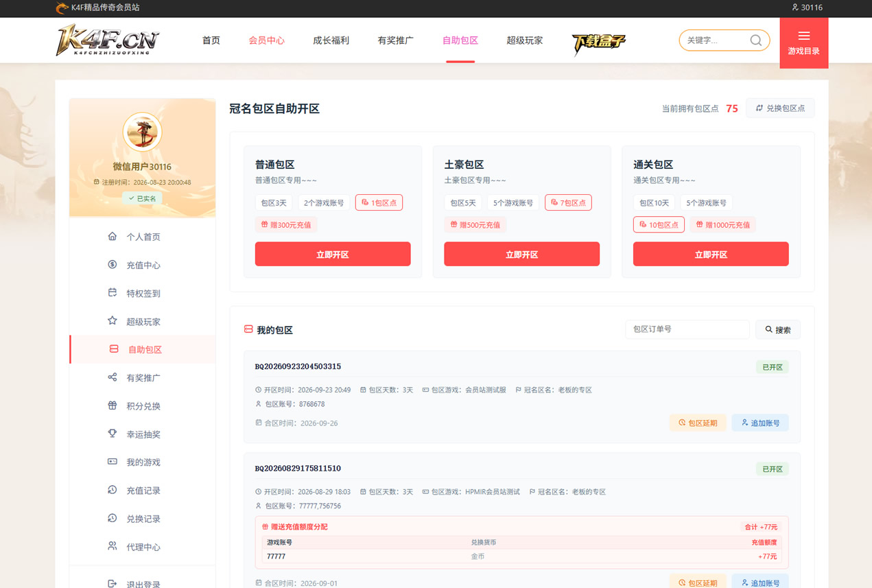Click the 30116 account label in top bar

click(812, 8)
